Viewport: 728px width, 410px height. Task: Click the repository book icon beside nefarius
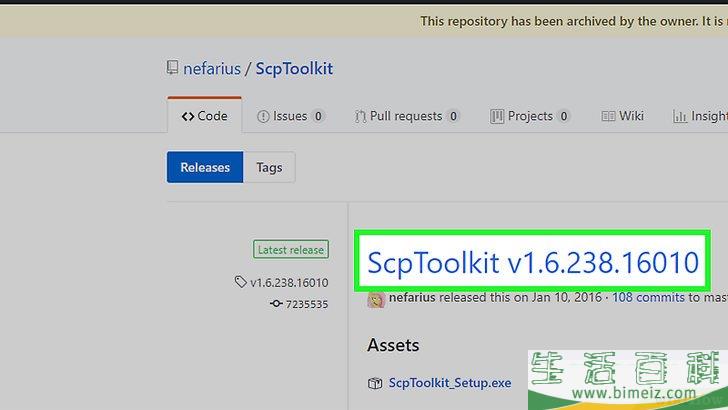[172, 68]
